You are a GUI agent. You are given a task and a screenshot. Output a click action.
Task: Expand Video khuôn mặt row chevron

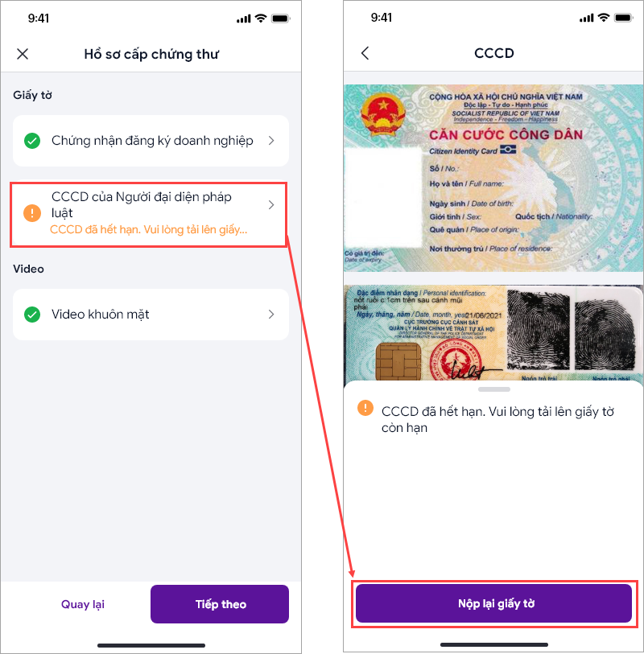271,314
